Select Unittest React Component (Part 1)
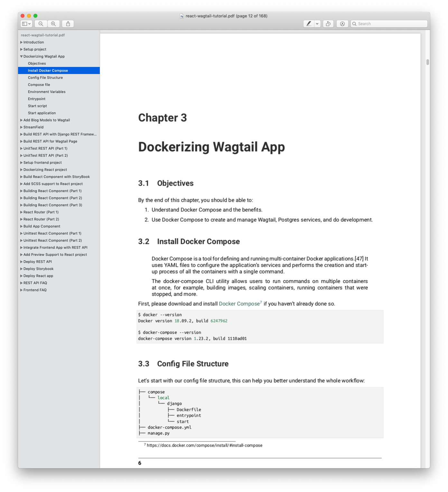Image resolution: width=448 pixels, height=492 pixels. click(59, 233)
